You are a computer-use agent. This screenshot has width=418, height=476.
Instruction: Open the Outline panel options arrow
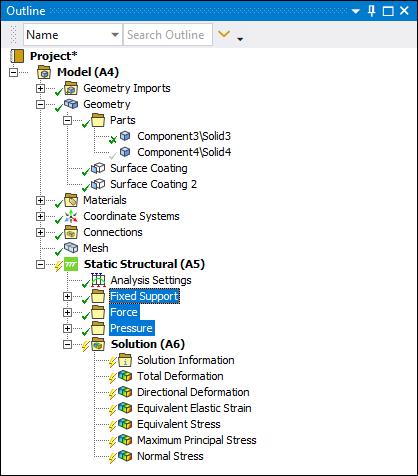(x=356, y=11)
